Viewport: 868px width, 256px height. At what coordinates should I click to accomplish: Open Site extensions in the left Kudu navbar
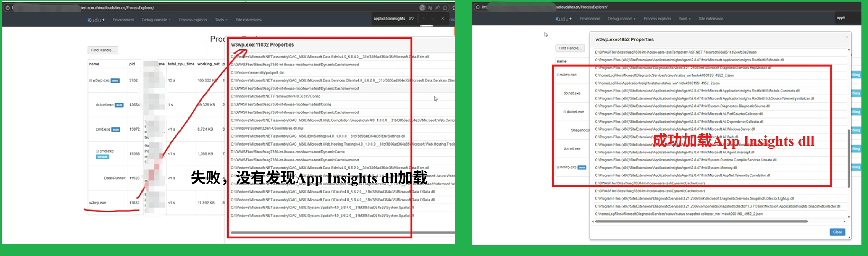pyautogui.click(x=248, y=20)
